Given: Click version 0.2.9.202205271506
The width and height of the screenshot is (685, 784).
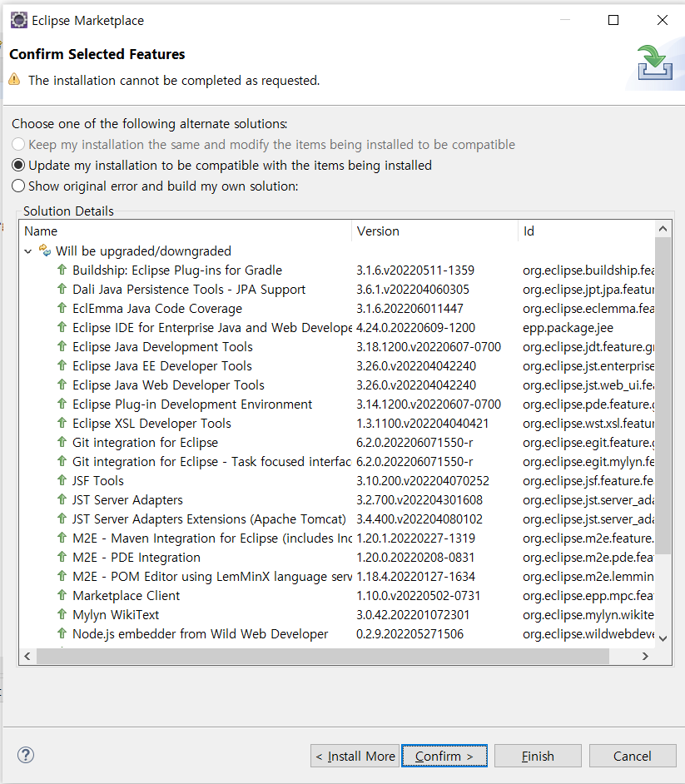Looking at the screenshot, I should [410, 634].
